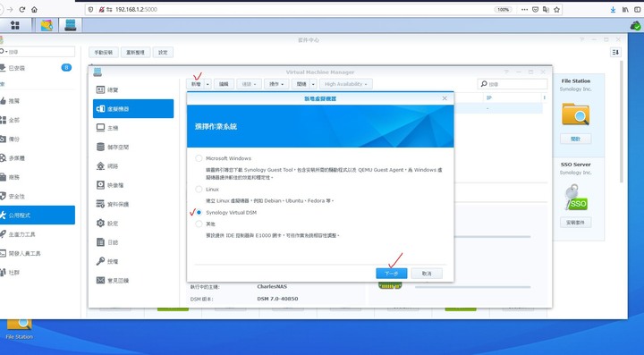Image resolution: width=644 pixels, height=355 pixels.
Task: Open the SSO Server package key icon
Action: click(x=575, y=198)
